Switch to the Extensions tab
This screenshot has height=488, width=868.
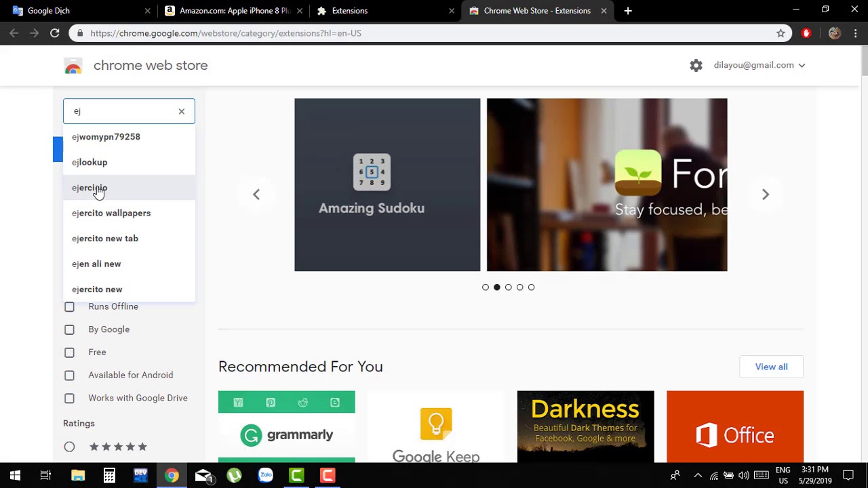[387, 11]
